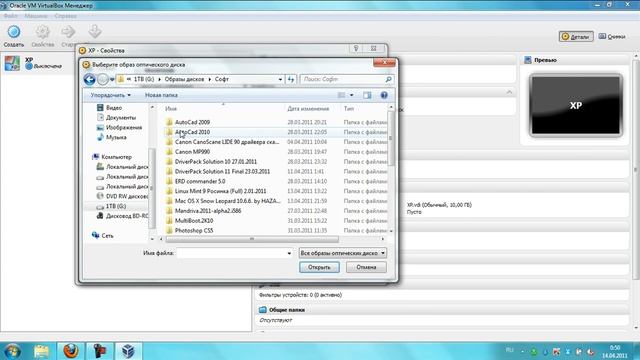Open the Справка menu in VirtualBox
This screenshot has height=360, width=640.
(65, 16)
